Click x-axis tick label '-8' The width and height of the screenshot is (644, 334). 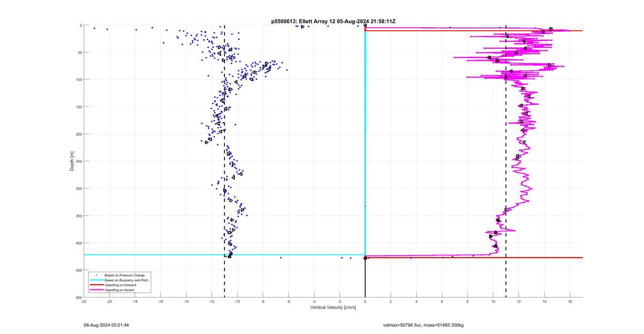click(262, 301)
